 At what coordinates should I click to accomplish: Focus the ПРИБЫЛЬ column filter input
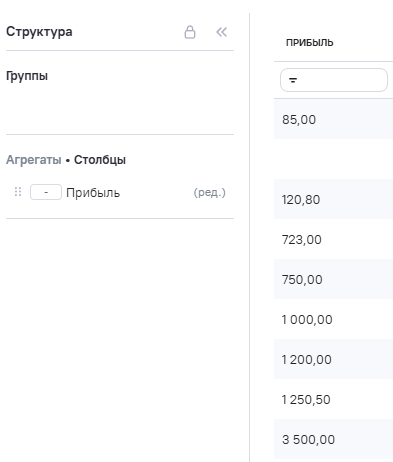click(x=334, y=80)
